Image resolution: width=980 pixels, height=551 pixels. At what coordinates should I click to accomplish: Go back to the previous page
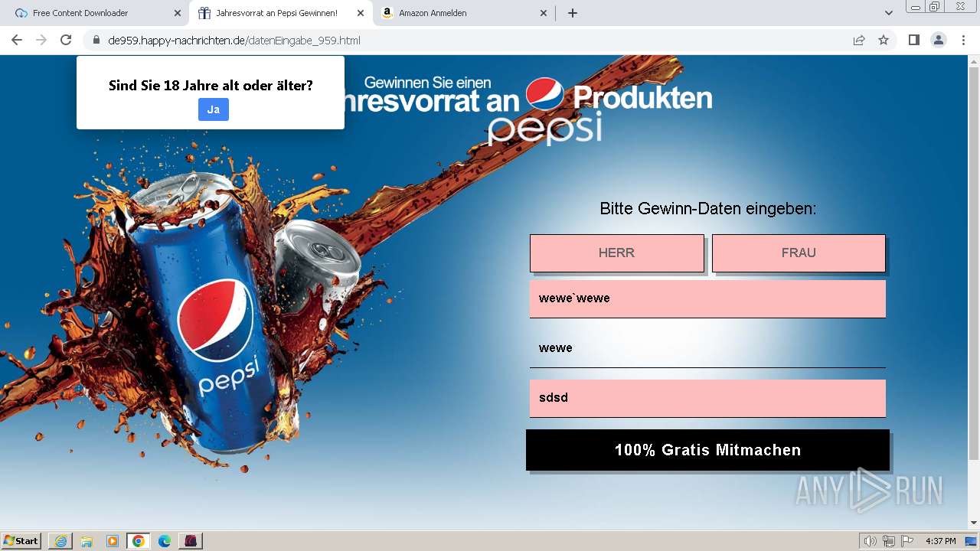17,40
